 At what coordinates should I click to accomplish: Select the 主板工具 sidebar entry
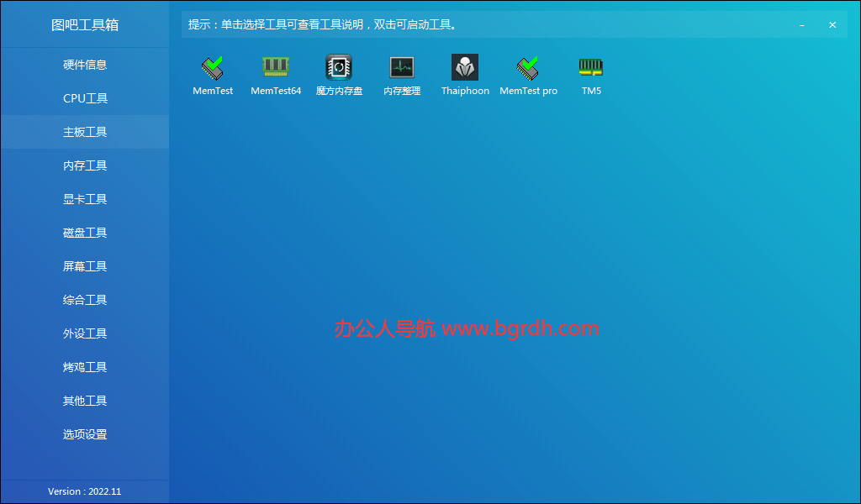[84, 132]
